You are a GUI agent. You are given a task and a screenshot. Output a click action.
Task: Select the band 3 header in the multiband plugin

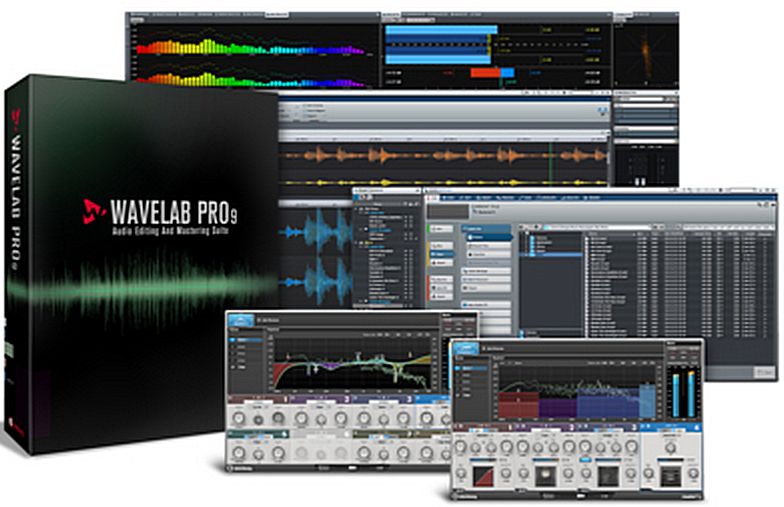coord(608,428)
